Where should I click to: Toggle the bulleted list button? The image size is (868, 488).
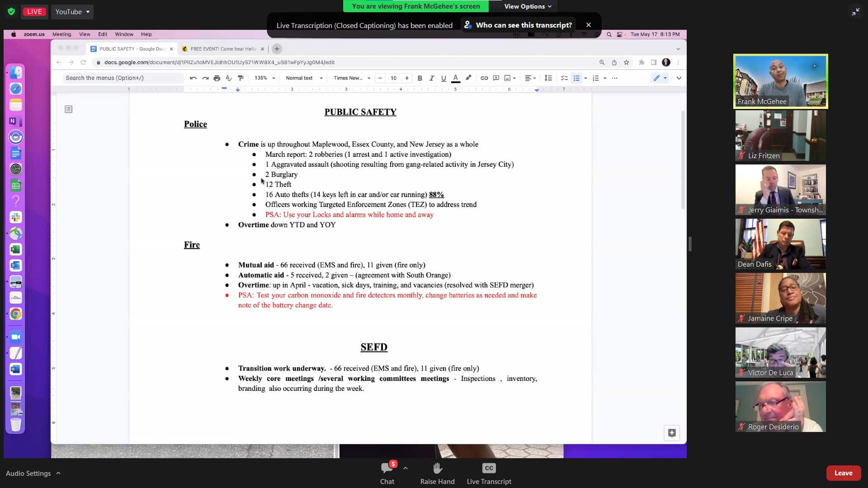[576, 78]
